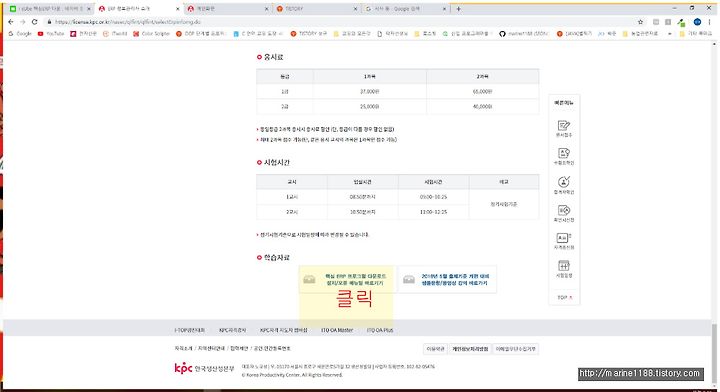Open the Google bookmark

click(20, 34)
